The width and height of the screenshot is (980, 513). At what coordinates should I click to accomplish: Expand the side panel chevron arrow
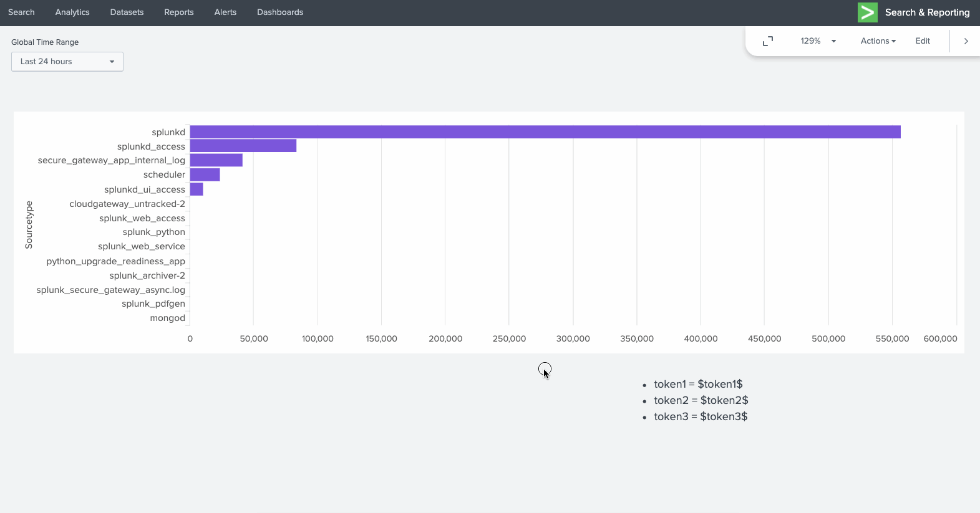[966, 41]
